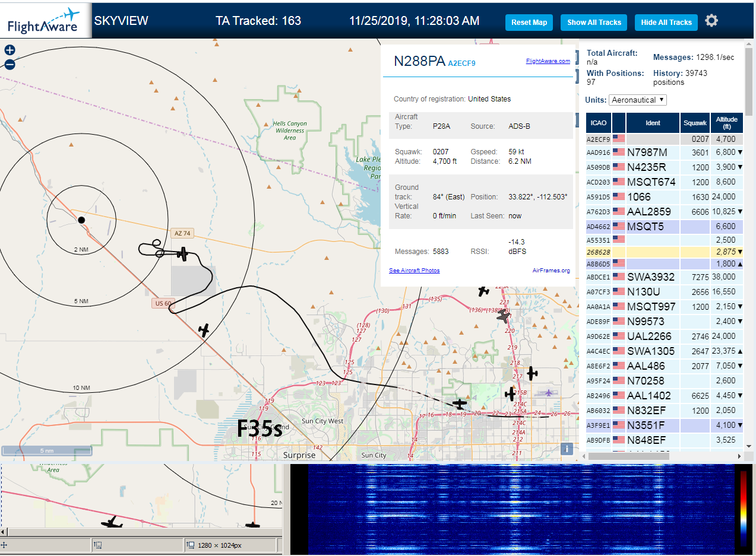This screenshot has height=556, width=756.
Task: Click the US flag in A2ECF9 row
Action: pyautogui.click(x=619, y=139)
